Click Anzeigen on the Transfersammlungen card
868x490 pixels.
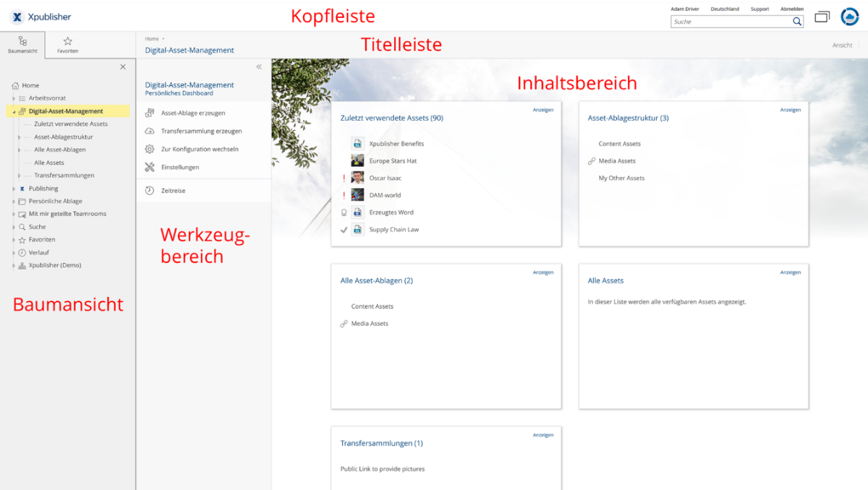[543, 435]
